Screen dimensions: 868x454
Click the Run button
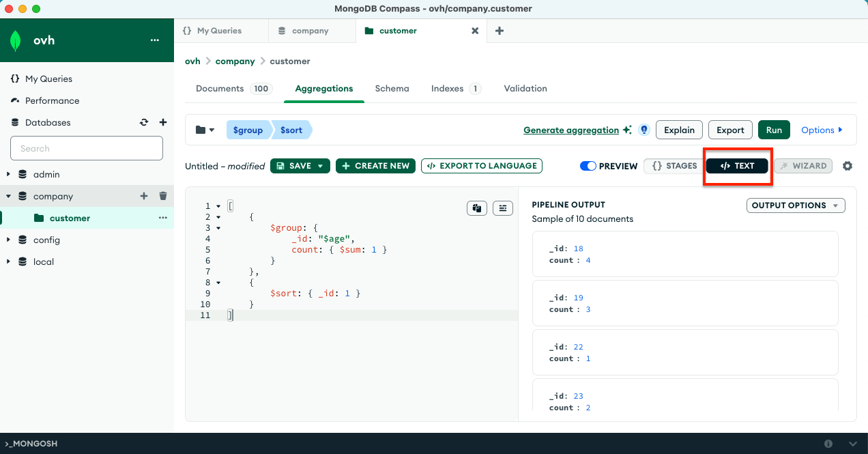click(774, 130)
